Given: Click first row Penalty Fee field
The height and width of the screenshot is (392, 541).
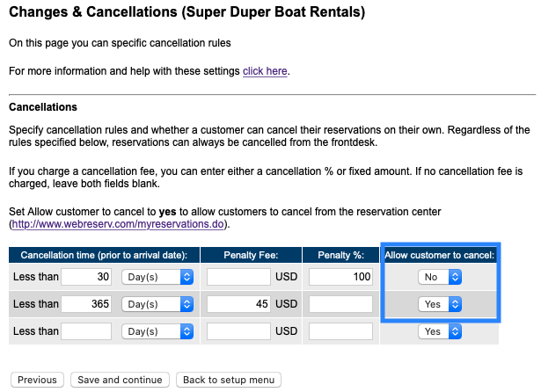Looking at the screenshot, I should tap(238, 277).
